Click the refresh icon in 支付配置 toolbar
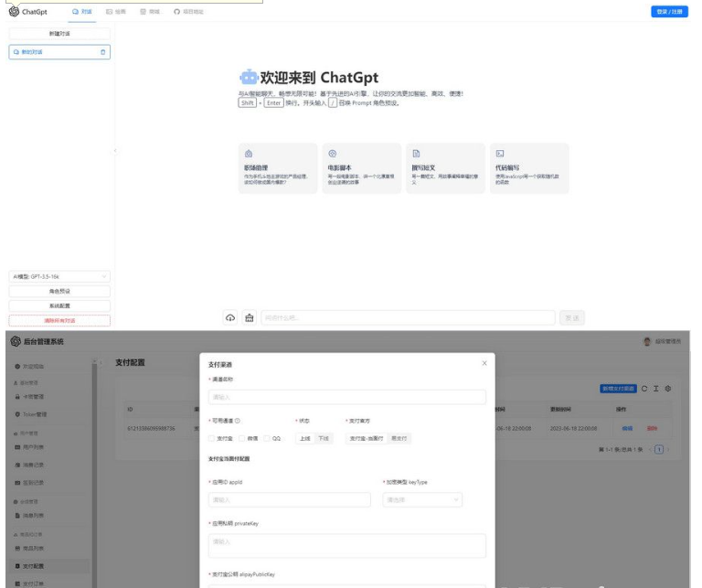 [643, 389]
